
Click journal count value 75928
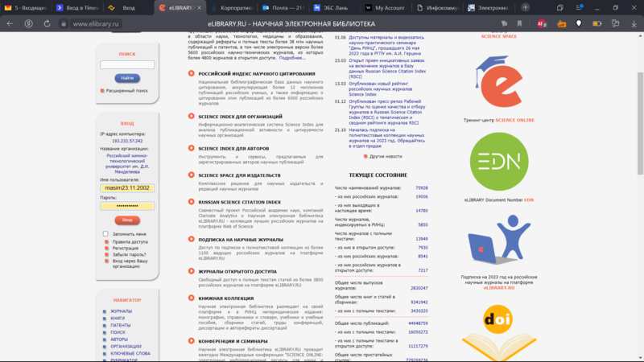pyautogui.click(x=421, y=188)
